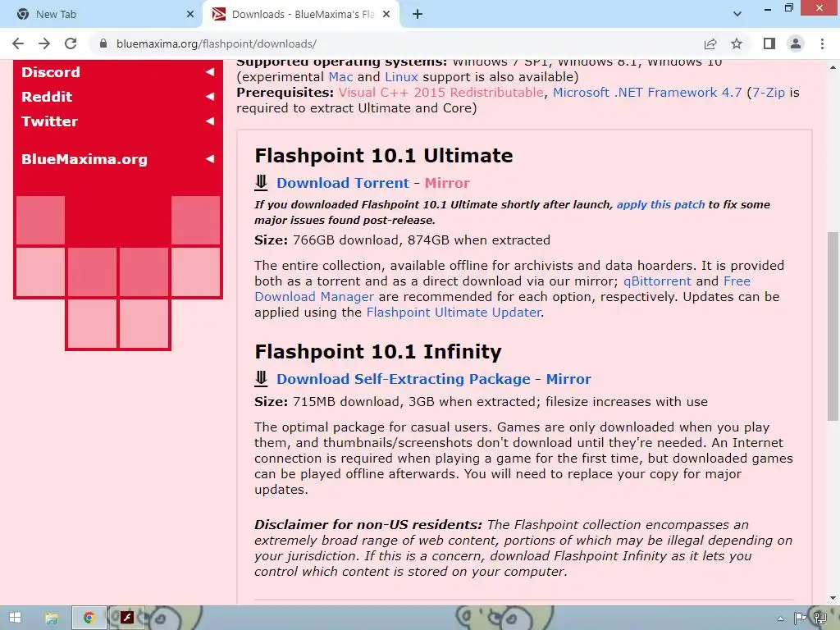Open the Reddit sidebar link
This screenshot has height=630, width=840.
[x=47, y=97]
